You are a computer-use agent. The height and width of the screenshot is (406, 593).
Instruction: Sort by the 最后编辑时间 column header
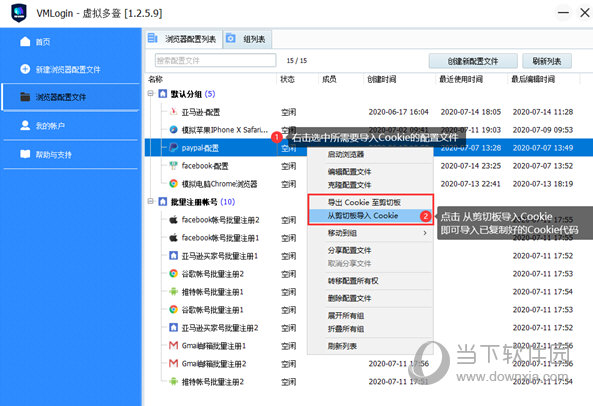click(x=533, y=79)
